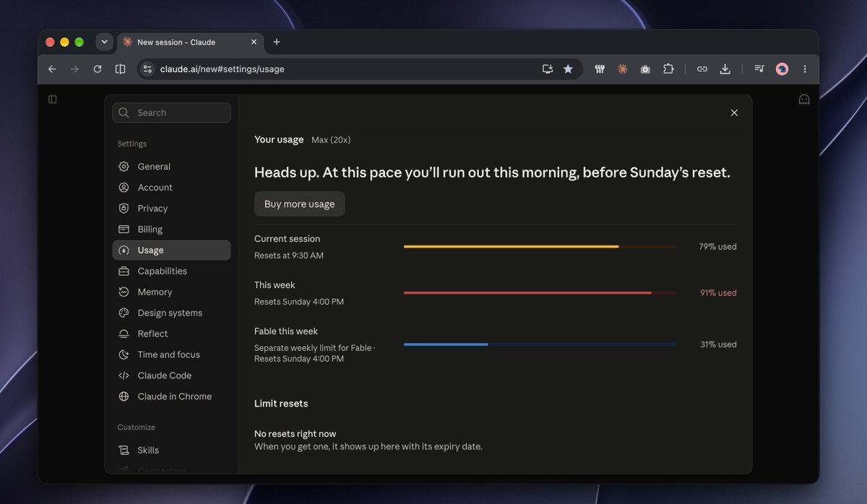Open the camera screenshot extension
The height and width of the screenshot is (504, 867).
coord(645,69)
